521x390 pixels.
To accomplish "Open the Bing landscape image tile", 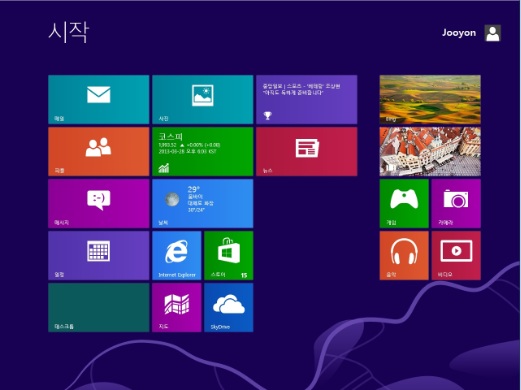I will 430,99.
